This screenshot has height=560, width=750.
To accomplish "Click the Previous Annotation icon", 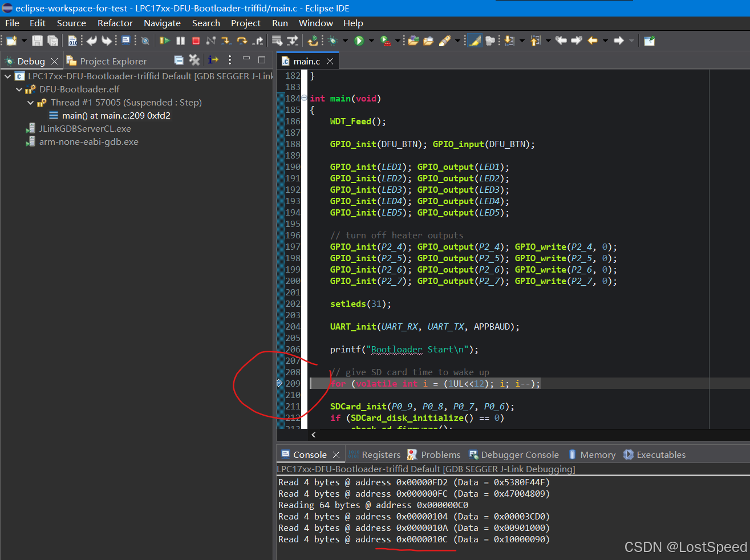I will pos(536,40).
